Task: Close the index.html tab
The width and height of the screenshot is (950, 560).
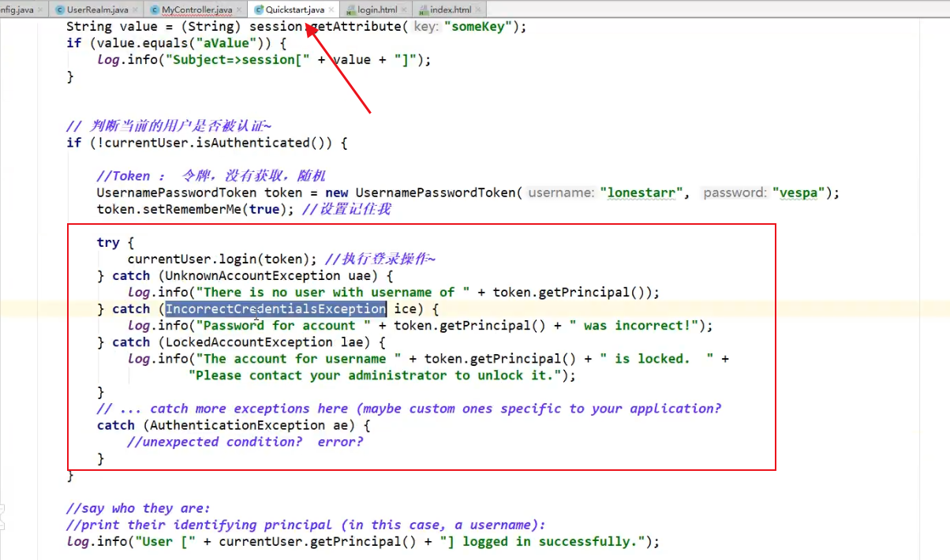Action: (x=479, y=9)
